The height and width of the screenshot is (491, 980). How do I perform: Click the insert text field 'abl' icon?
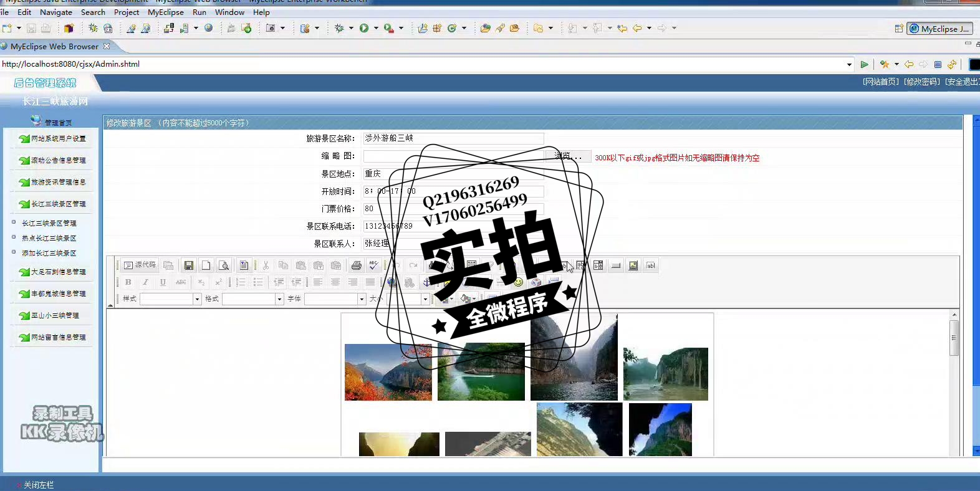(x=650, y=265)
